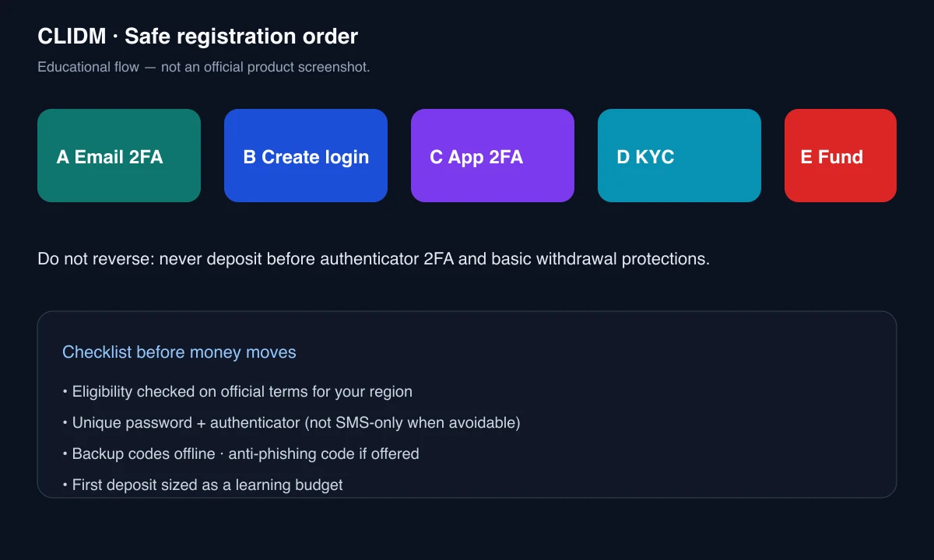Select the First deposit learning budget item
Viewport: 934px width, 560px height.
[x=202, y=485]
